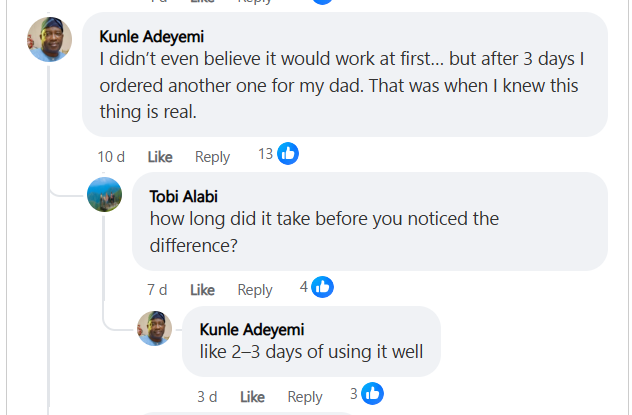
Task: View the 13 reactions count
Action: pos(266,154)
